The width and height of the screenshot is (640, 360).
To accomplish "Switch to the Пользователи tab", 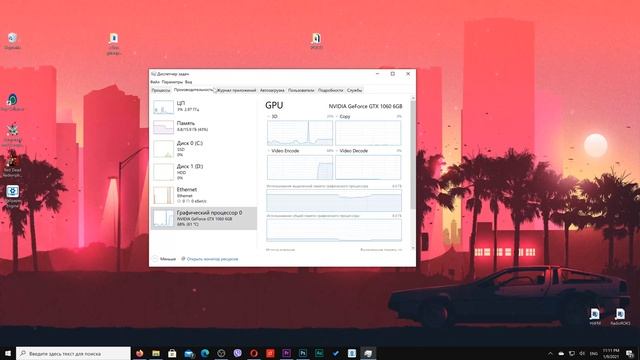I will coord(301,91).
